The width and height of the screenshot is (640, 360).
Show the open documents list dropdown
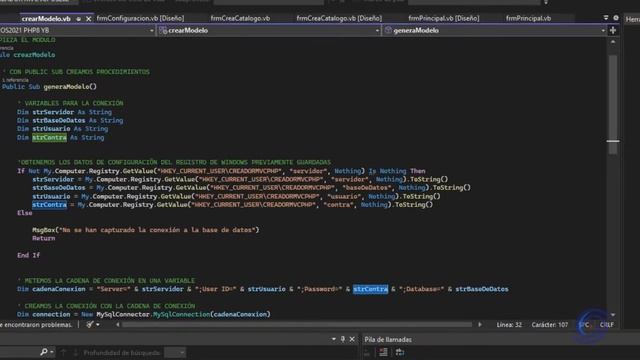point(606,18)
